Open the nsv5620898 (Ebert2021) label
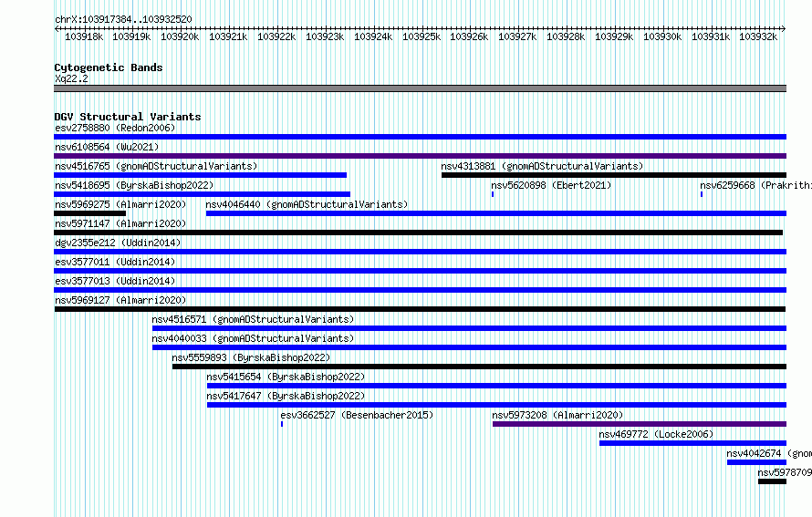812x517 pixels. point(551,185)
